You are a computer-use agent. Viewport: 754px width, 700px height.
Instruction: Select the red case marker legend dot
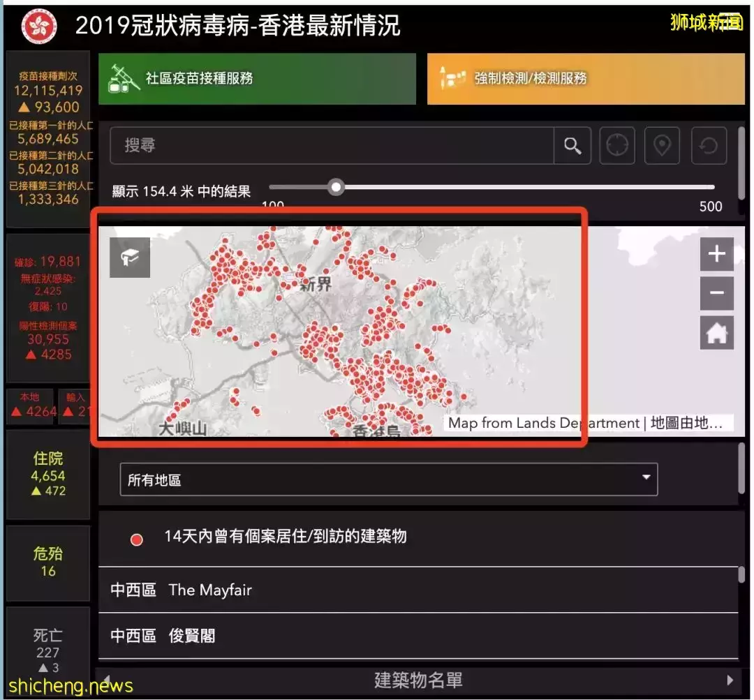[137, 539]
